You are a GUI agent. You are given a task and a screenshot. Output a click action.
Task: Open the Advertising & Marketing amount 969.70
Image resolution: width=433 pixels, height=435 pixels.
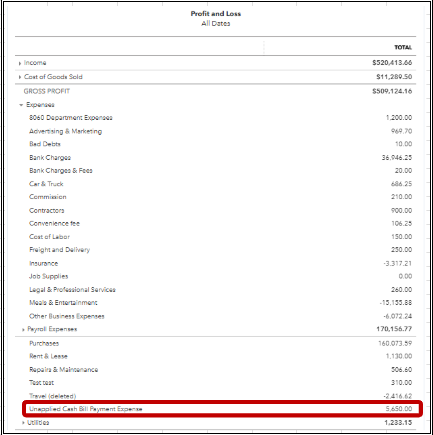401,131
